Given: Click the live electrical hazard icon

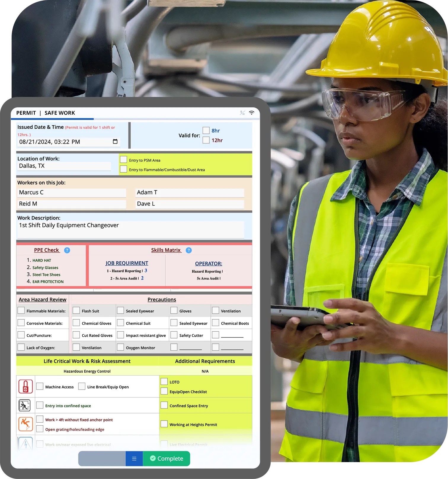Looking at the screenshot, I should [25, 444].
